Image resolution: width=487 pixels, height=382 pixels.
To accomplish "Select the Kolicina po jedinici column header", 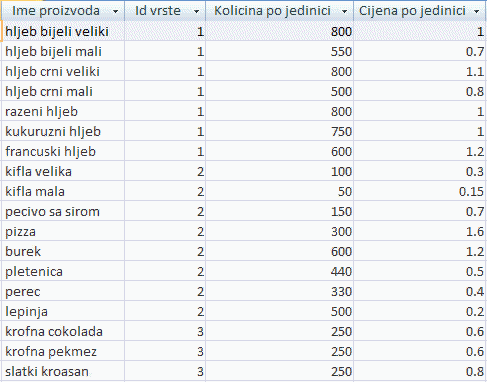I will (x=279, y=11).
